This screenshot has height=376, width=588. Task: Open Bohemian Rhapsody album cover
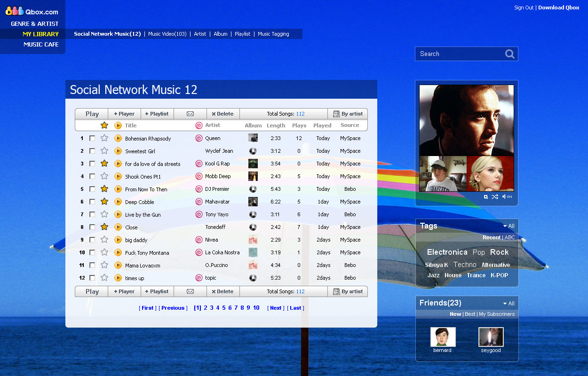(253, 138)
